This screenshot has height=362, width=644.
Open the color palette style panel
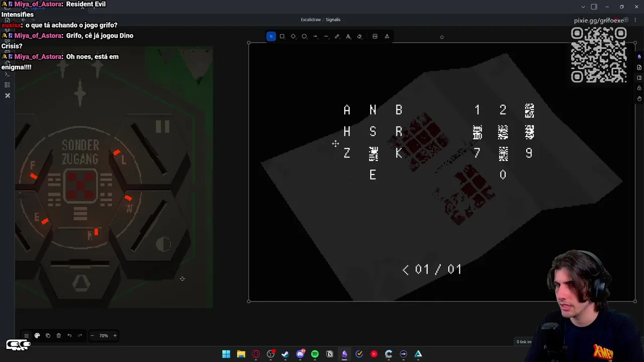pos(37,335)
